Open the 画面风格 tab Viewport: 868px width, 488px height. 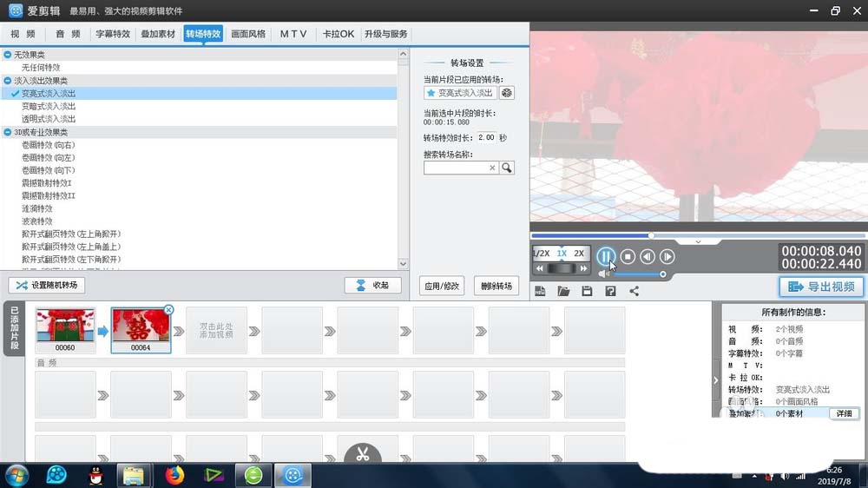[x=248, y=34]
